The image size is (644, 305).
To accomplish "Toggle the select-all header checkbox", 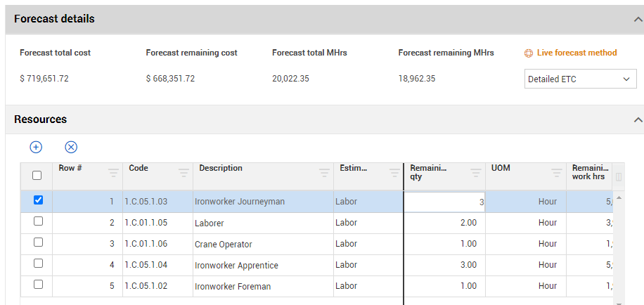I will pos(37,175).
